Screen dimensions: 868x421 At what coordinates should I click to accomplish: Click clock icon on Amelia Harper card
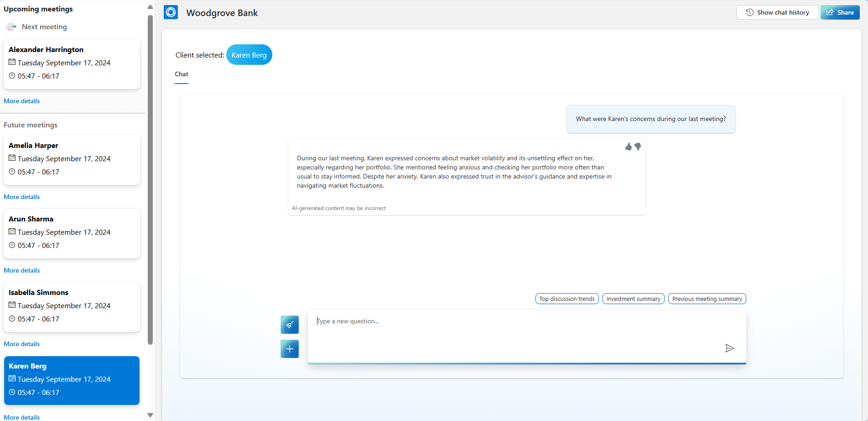click(12, 171)
